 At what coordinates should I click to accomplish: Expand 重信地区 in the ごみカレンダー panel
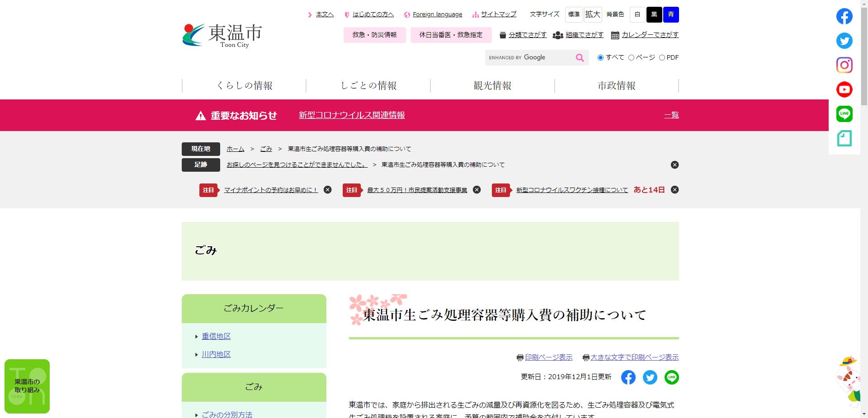(216, 336)
